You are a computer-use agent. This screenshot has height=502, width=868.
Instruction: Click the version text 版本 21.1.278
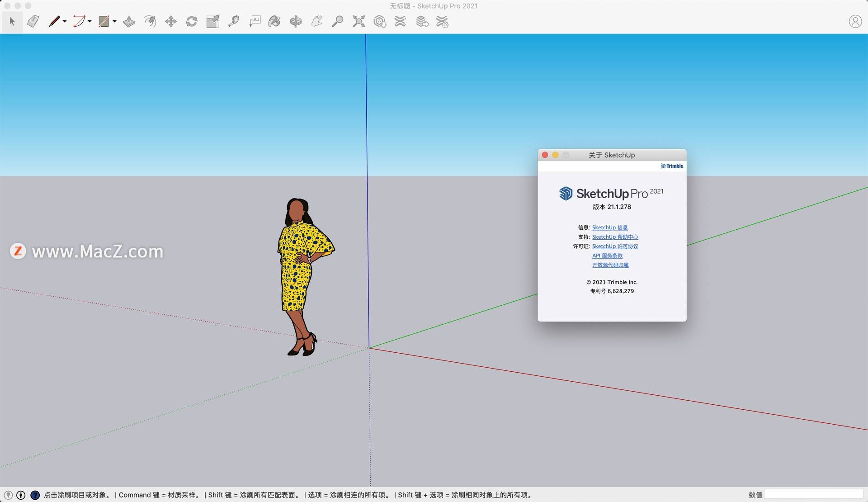612,207
